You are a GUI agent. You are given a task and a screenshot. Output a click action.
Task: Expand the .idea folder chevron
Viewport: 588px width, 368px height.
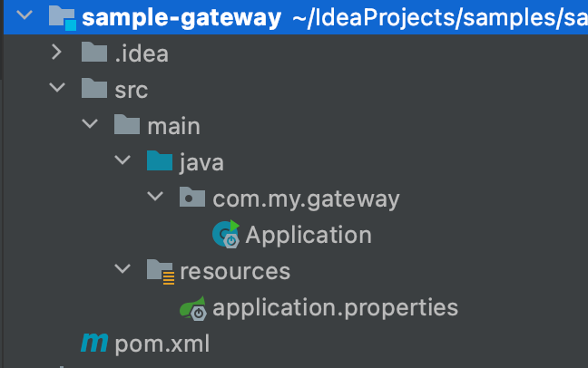click(56, 52)
